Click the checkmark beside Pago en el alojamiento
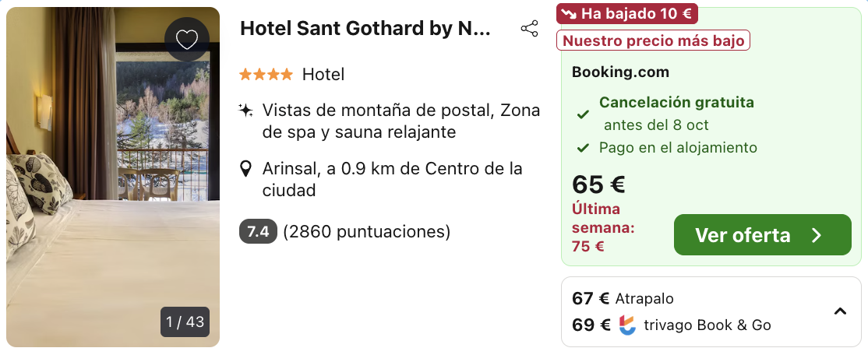Viewport: 868px width, 355px height. [x=582, y=148]
